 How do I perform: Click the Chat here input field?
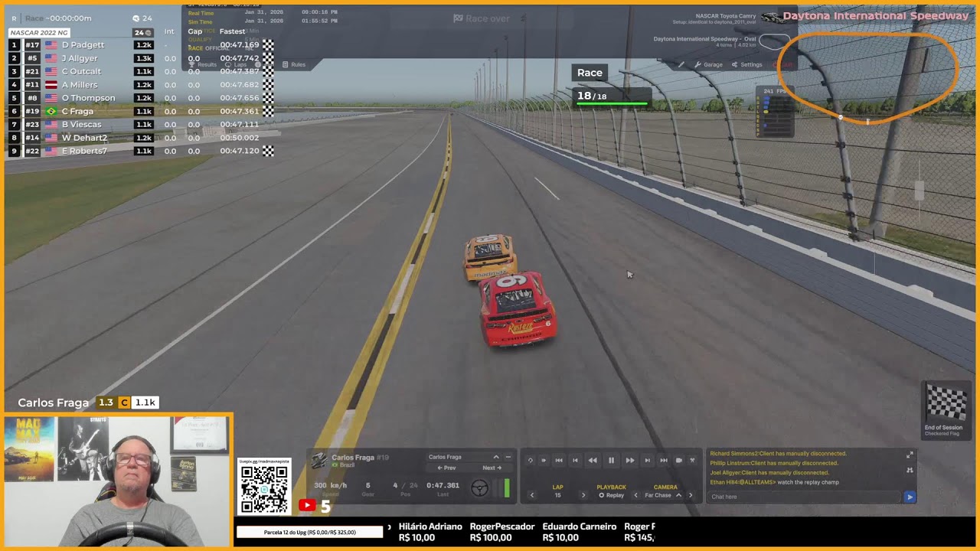(x=804, y=497)
